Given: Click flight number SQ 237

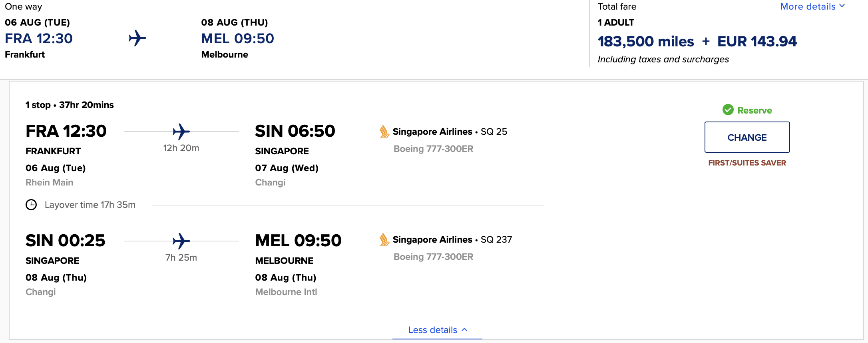Looking at the screenshot, I should point(496,239).
